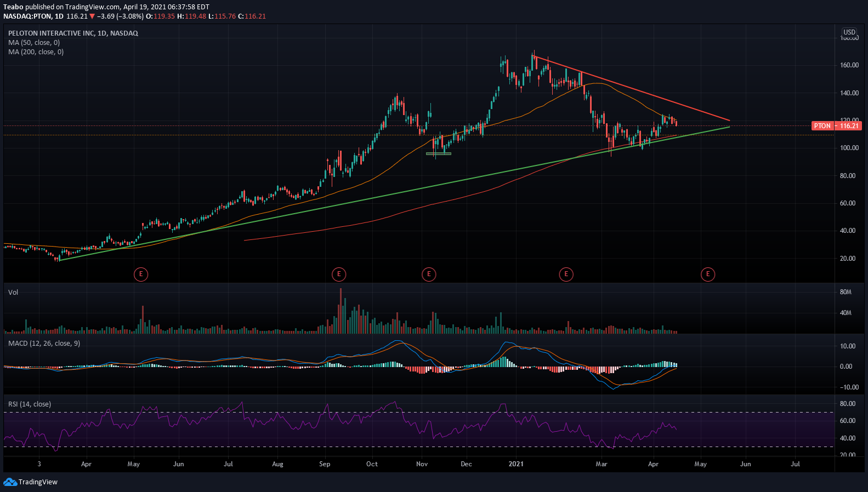Open the USD currency selector
This screenshot has height=492, width=868.
click(x=849, y=32)
